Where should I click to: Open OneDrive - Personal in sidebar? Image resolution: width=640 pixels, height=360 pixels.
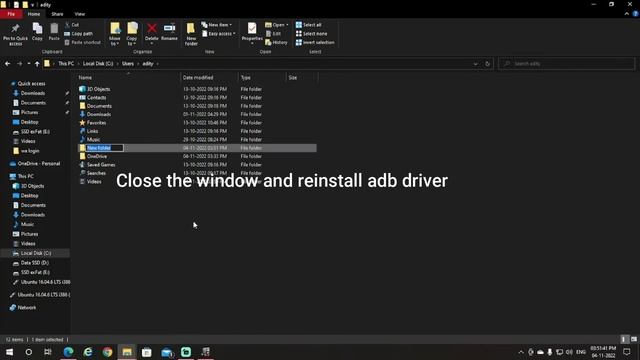(x=38, y=164)
